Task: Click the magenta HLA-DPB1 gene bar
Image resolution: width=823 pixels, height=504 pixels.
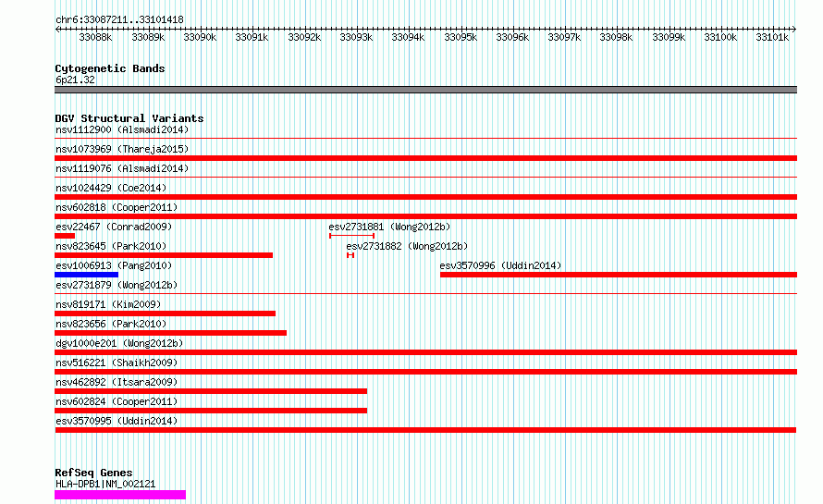Action: [x=120, y=495]
